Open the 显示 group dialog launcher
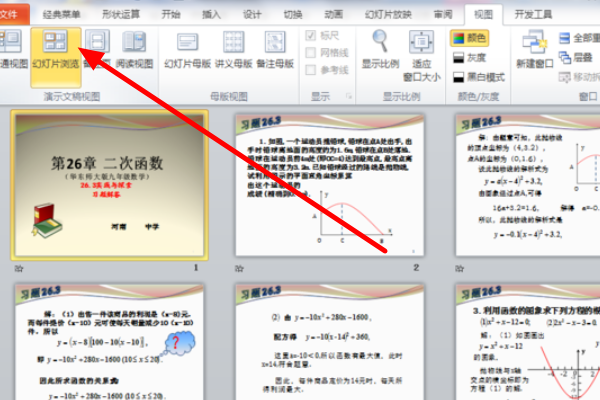This screenshot has height=400, width=600. [349, 96]
